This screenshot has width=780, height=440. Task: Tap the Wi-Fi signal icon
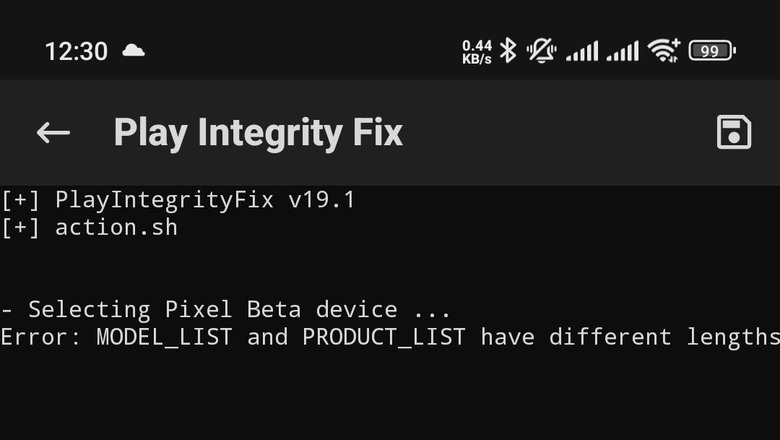[x=664, y=51]
